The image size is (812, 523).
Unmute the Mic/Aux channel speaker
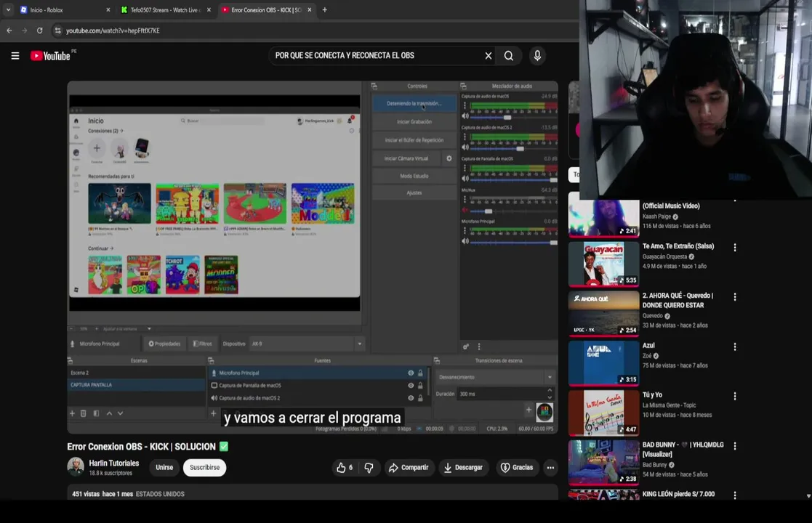pyautogui.click(x=465, y=210)
